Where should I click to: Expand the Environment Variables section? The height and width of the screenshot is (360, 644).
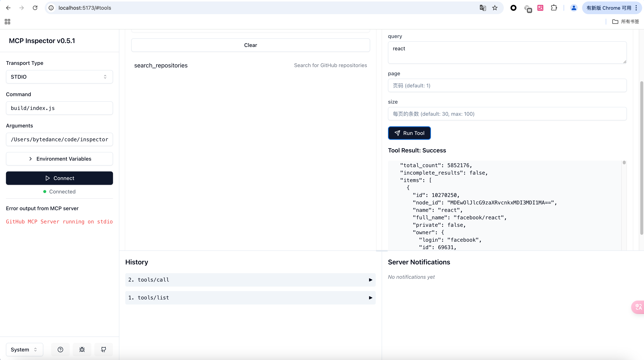(59, 159)
